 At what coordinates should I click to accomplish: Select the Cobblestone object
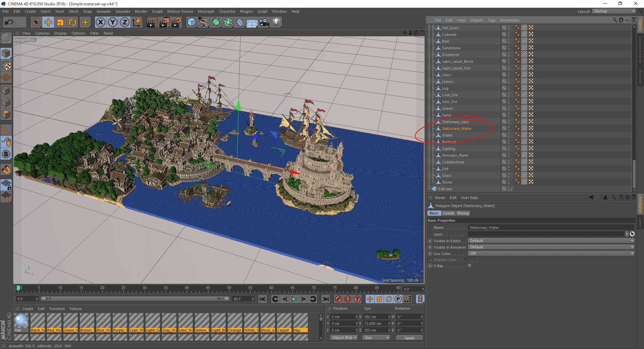(x=453, y=162)
